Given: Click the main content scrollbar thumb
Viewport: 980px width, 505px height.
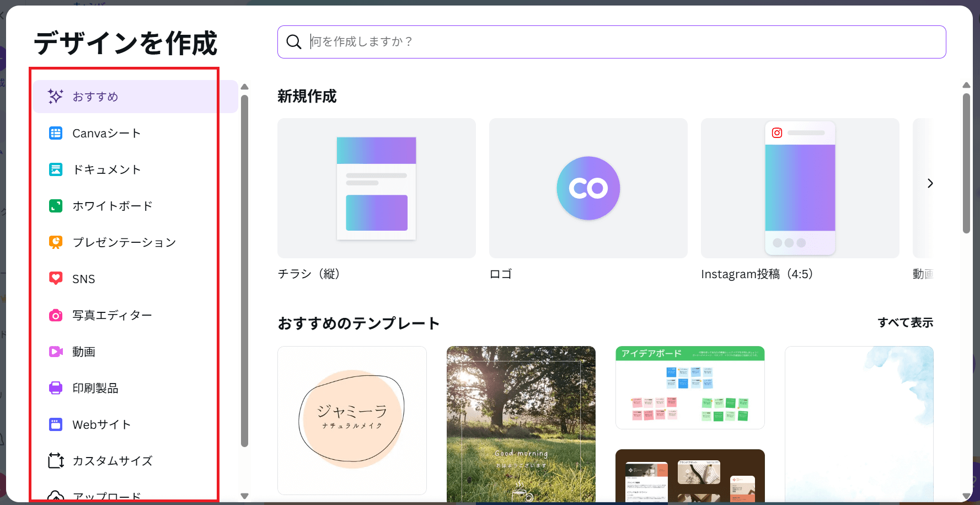Looking at the screenshot, I should pos(966,163).
